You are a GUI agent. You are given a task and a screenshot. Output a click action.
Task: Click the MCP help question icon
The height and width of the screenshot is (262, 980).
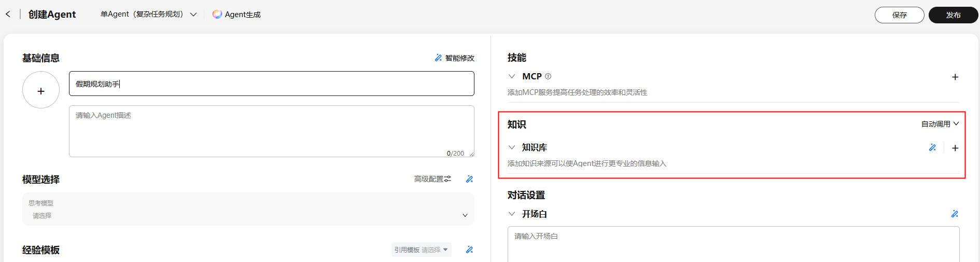[x=548, y=76]
